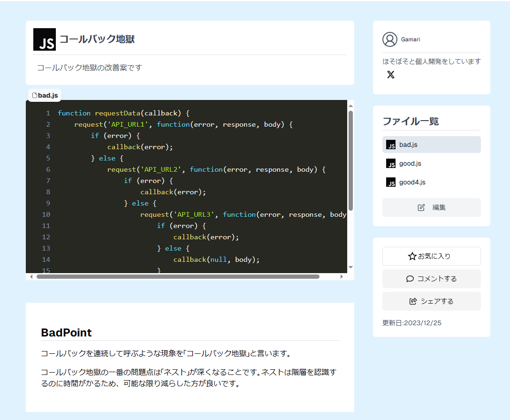
Task: Click the description コールバック地獄の改善案です
Action: [90, 68]
